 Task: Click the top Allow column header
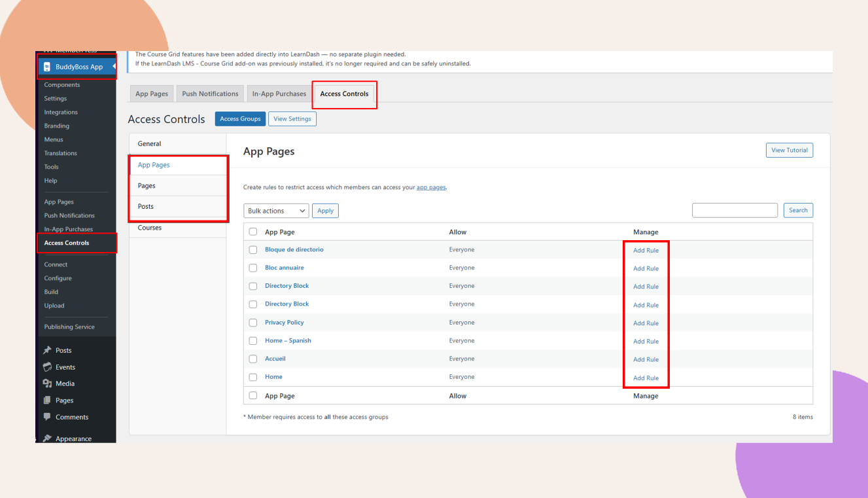[458, 232]
